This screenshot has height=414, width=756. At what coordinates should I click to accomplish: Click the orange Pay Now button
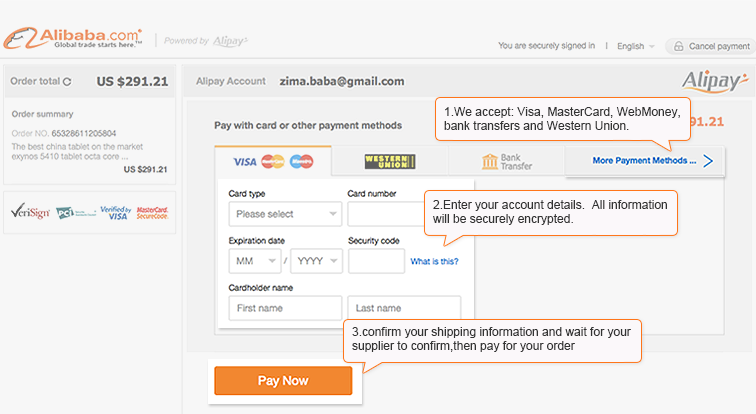click(x=283, y=381)
